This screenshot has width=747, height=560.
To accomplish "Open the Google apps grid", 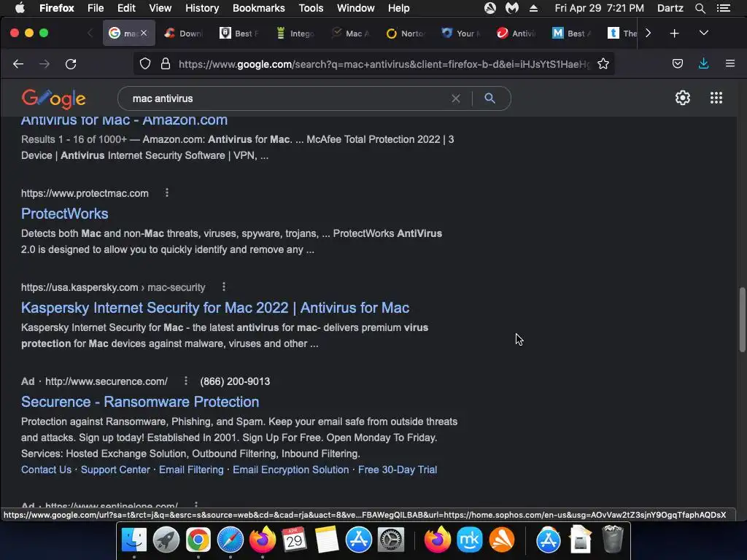I will coord(716,98).
